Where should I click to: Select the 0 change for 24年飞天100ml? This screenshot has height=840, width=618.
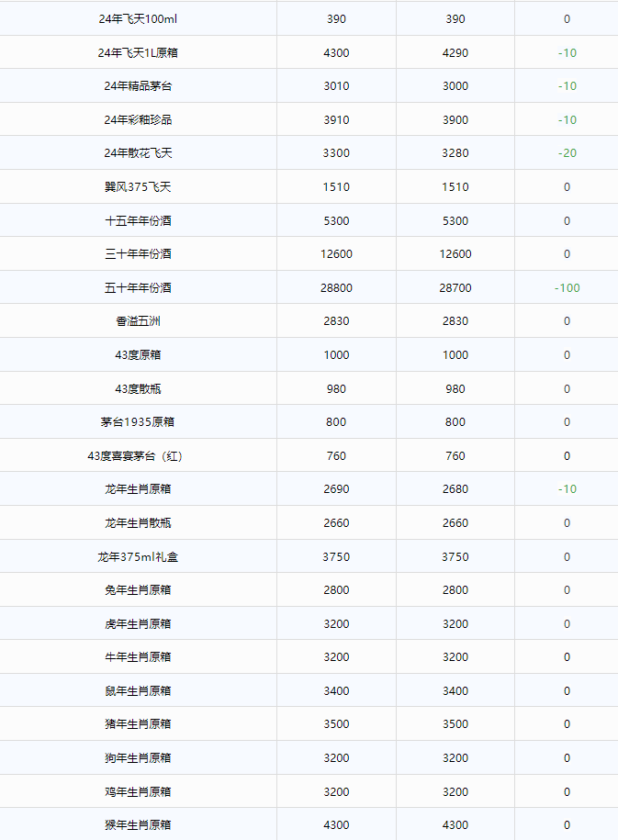click(567, 19)
